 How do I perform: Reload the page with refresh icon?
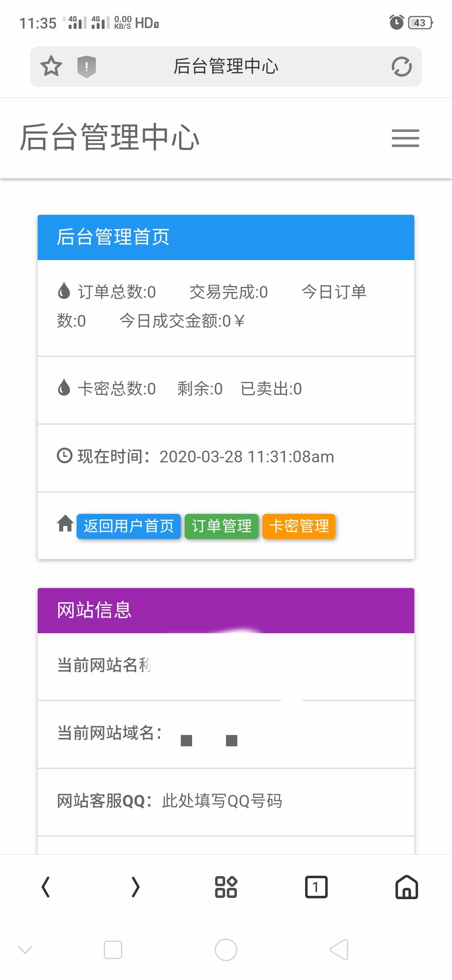pyautogui.click(x=401, y=67)
